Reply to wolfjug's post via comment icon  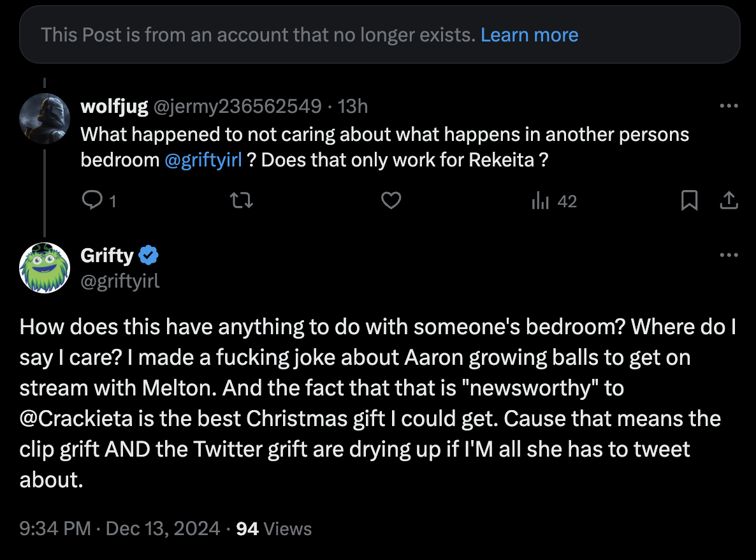[92, 200]
